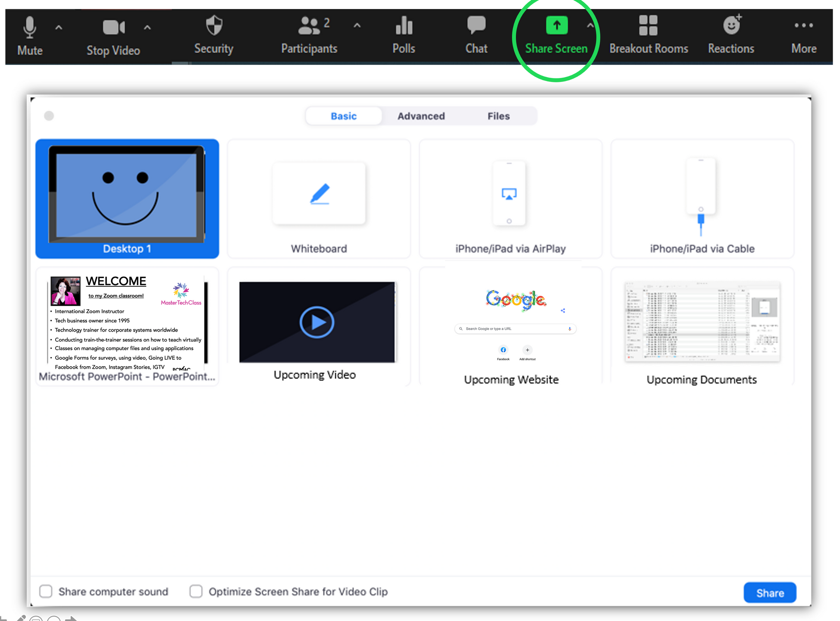Check Optimize Screen Share for Video Clip
Image resolution: width=840 pixels, height=621 pixels.
196,591
